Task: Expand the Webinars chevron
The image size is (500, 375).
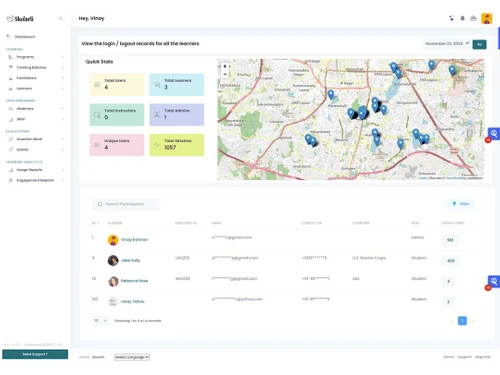Action: tap(63, 109)
